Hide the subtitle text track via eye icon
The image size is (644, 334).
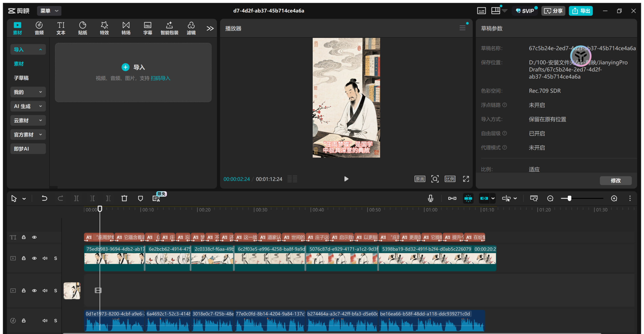tap(34, 237)
